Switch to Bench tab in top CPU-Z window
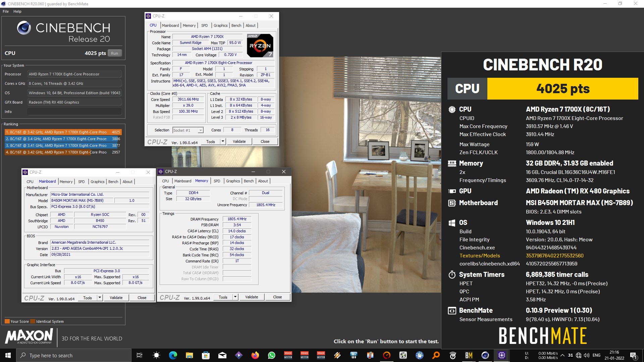 tap(236, 25)
